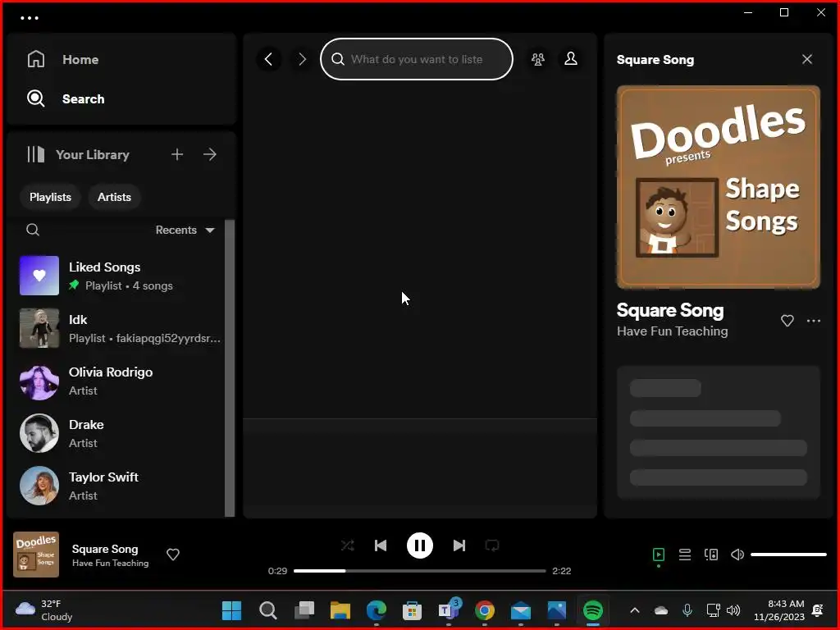Open the Liked Songs playlist
The image size is (840, 630).
click(121, 276)
